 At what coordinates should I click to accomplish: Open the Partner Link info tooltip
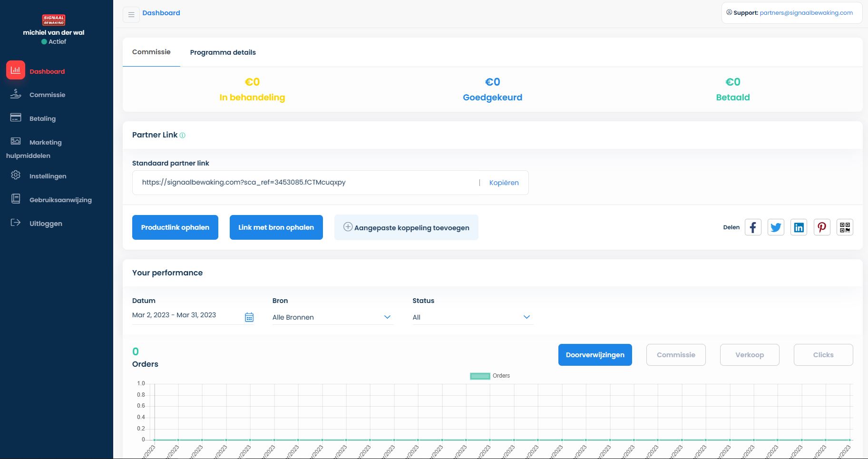point(182,136)
